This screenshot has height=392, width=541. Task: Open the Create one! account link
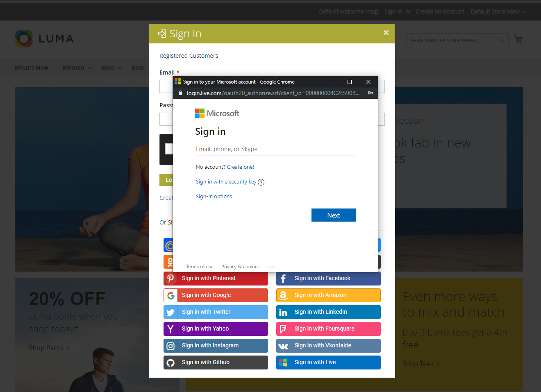pos(241,167)
